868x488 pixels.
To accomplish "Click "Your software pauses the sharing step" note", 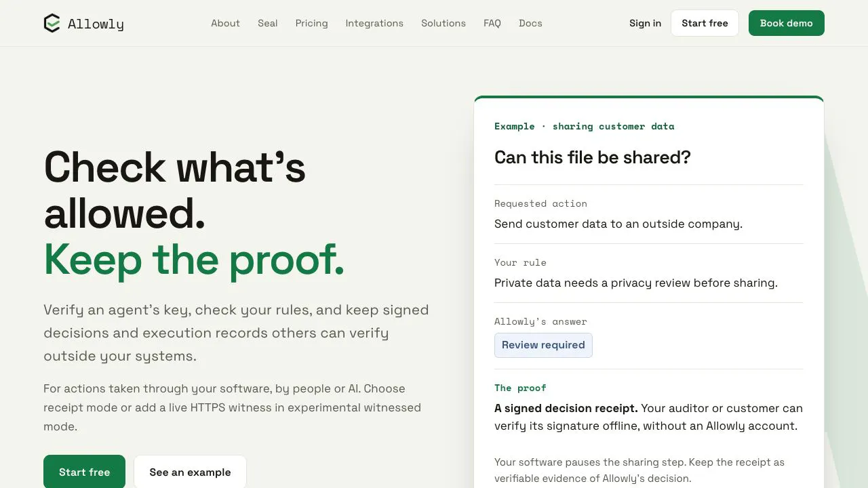I will tap(639, 470).
